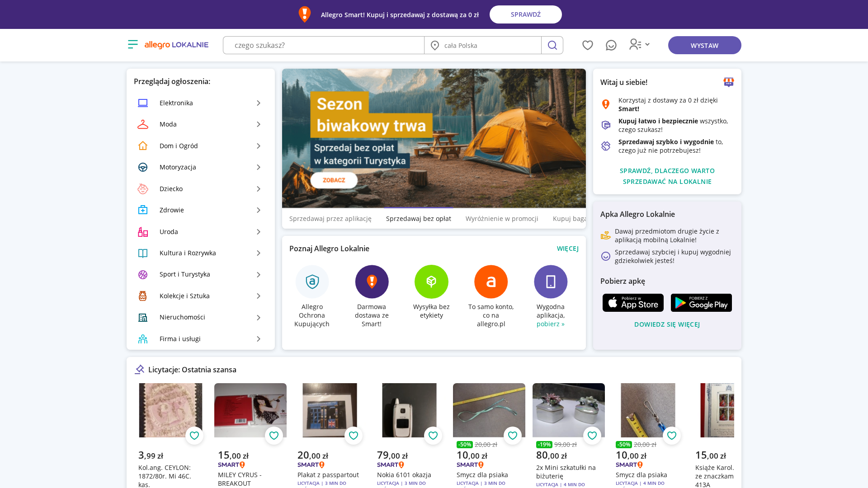
Task: Click the Firma i usługi people icon
Action: click(x=143, y=339)
